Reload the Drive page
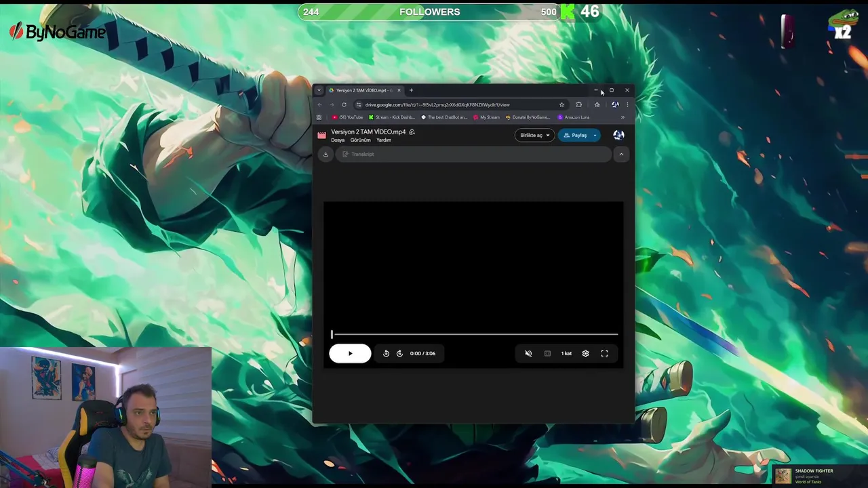 pyautogui.click(x=344, y=104)
